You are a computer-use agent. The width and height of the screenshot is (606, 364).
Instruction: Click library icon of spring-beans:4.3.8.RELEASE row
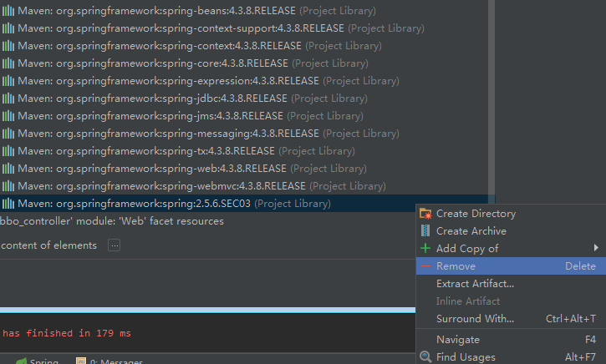click(8, 11)
